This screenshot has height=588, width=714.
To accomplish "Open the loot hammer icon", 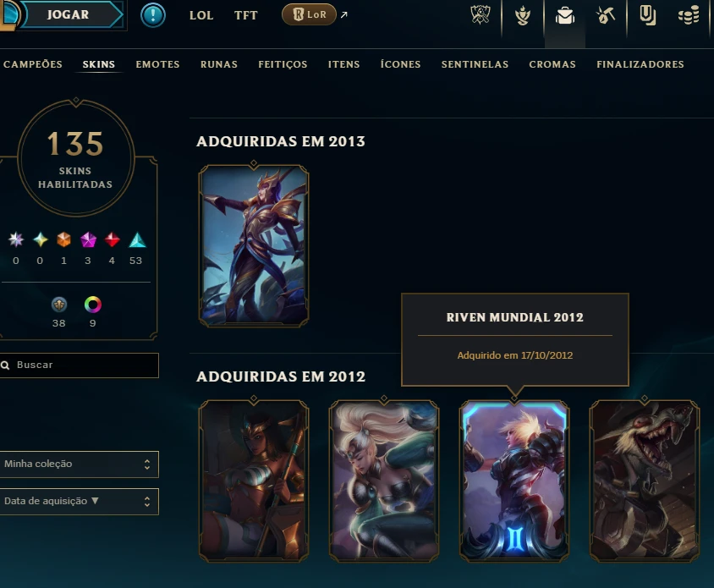I will pos(606,15).
